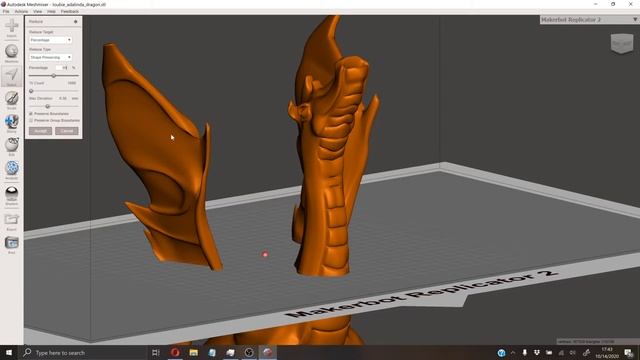Screen dimensions: 640x360
Task: Open the Windows Start menu
Action: 9,352
